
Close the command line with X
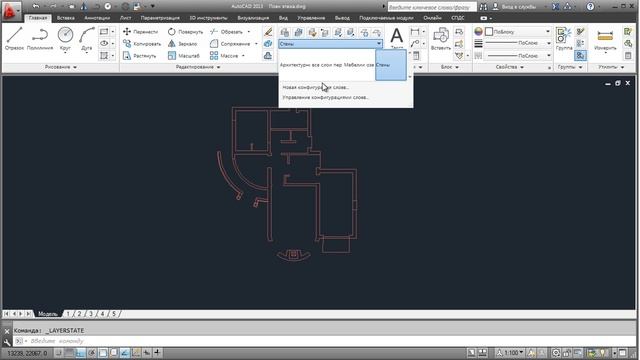[x=7, y=331]
